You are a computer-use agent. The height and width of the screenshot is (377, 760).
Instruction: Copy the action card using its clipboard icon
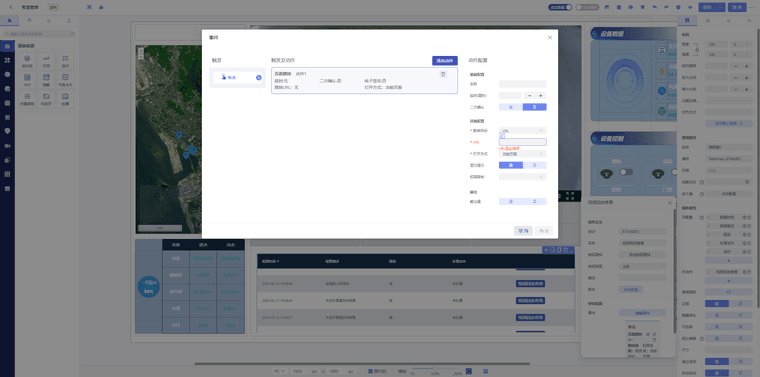click(443, 74)
